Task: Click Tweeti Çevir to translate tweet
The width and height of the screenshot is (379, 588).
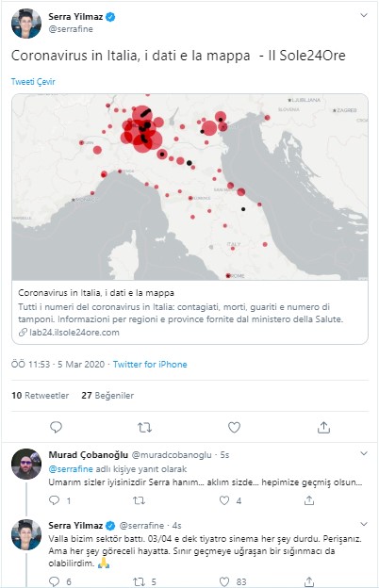Action: coord(33,82)
